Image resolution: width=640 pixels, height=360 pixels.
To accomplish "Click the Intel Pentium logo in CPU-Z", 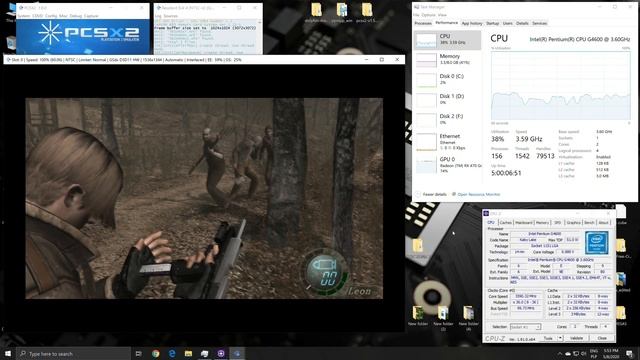I will click(597, 242).
